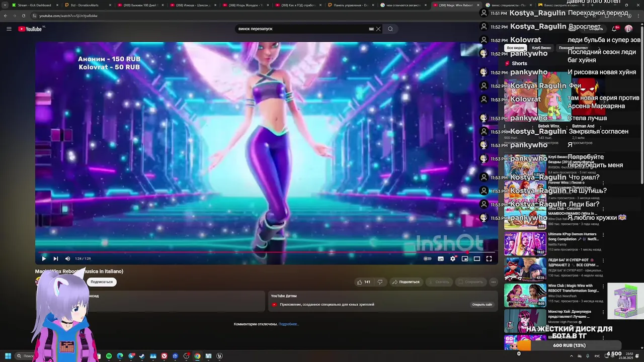Image resolution: width=644 pixels, height=362 pixels.
Task: Open Ultimate KPop Demon Hunters thumbnail
Action: pos(525,243)
